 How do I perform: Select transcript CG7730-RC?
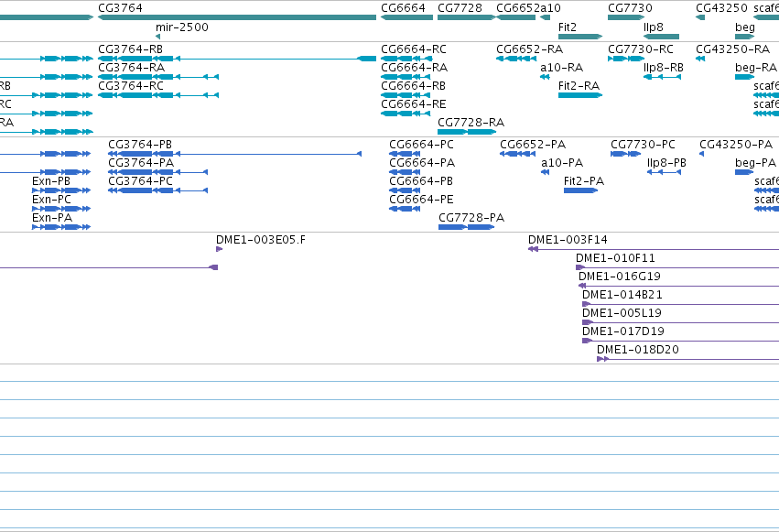626,59
